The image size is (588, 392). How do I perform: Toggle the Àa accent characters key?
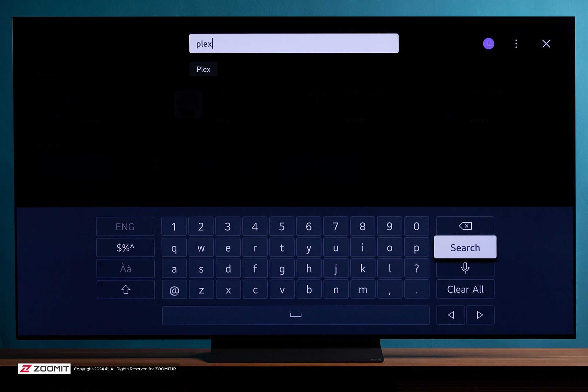pos(125,268)
